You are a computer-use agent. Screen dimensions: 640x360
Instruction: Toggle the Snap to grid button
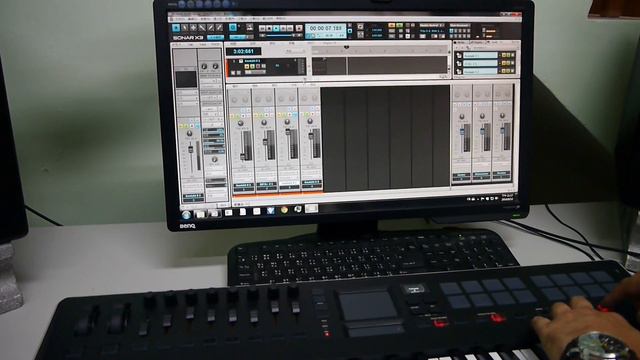pyautogui.click(x=233, y=28)
